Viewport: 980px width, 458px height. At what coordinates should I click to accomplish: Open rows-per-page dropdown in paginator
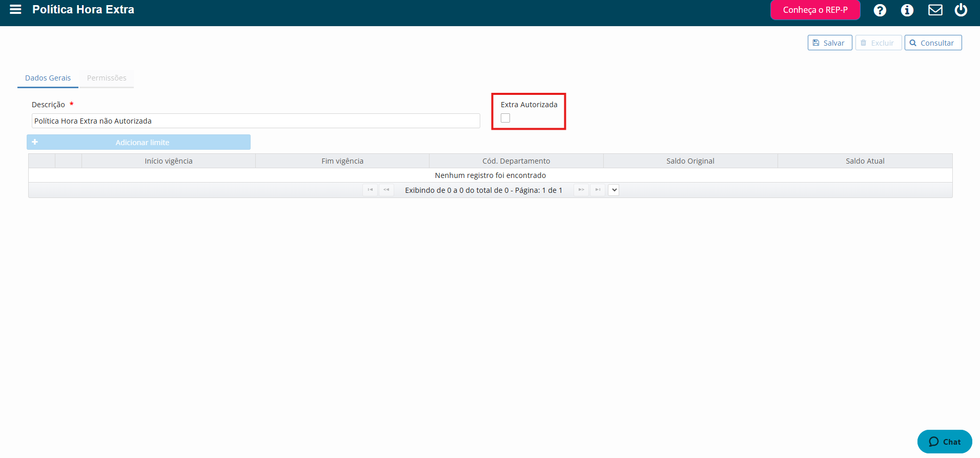pyautogui.click(x=614, y=190)
